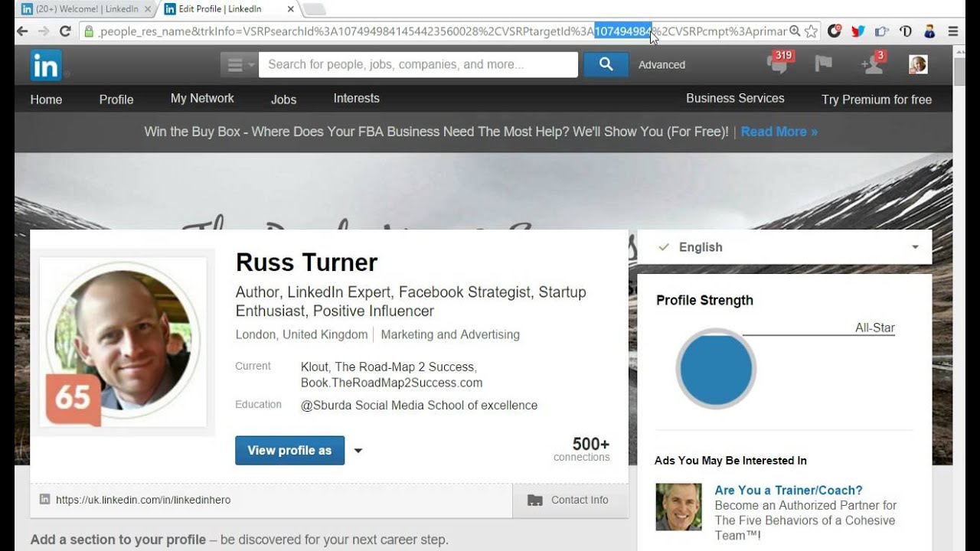Open Business Services menu
Viewport: 980px width, 551px height.
pos(735,99)
